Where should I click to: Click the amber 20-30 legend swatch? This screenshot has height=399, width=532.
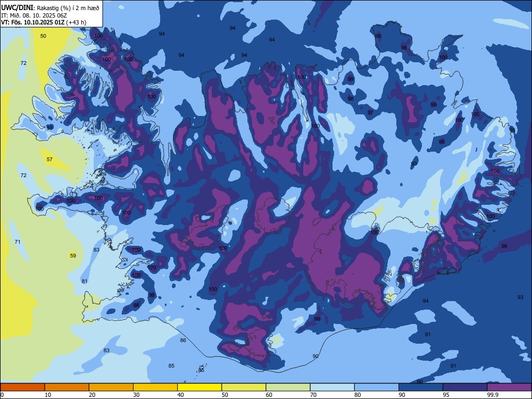[111, 387]
